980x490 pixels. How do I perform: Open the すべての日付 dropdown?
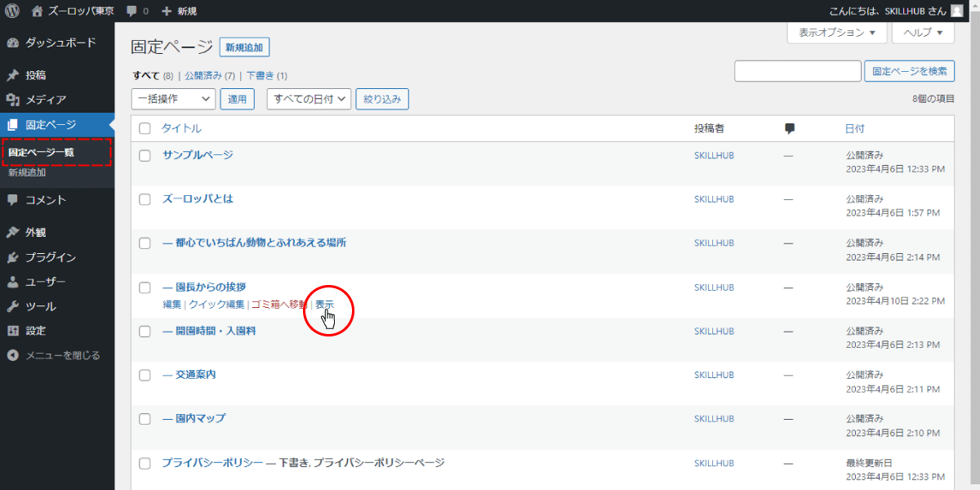tap(309, 99)
